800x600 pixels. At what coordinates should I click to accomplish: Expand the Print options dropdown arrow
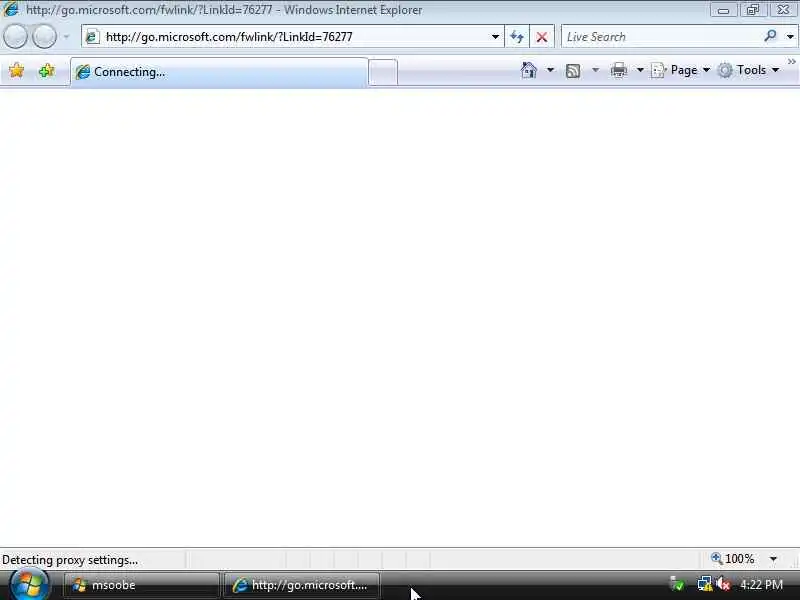point(640,70)
